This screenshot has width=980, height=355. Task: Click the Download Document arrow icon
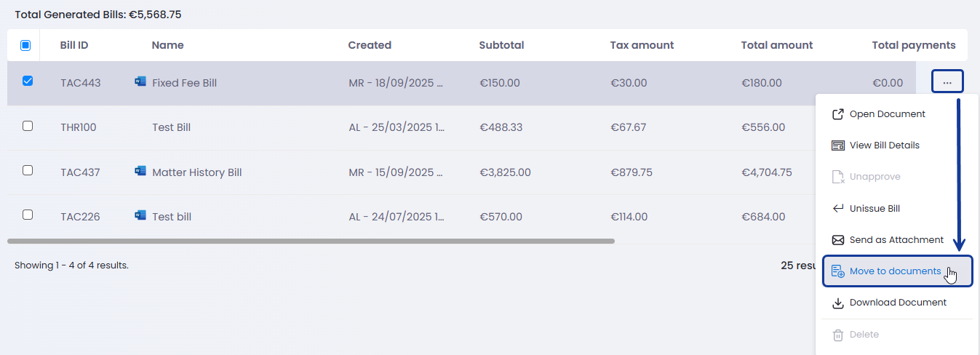click(x=838, y=303)
